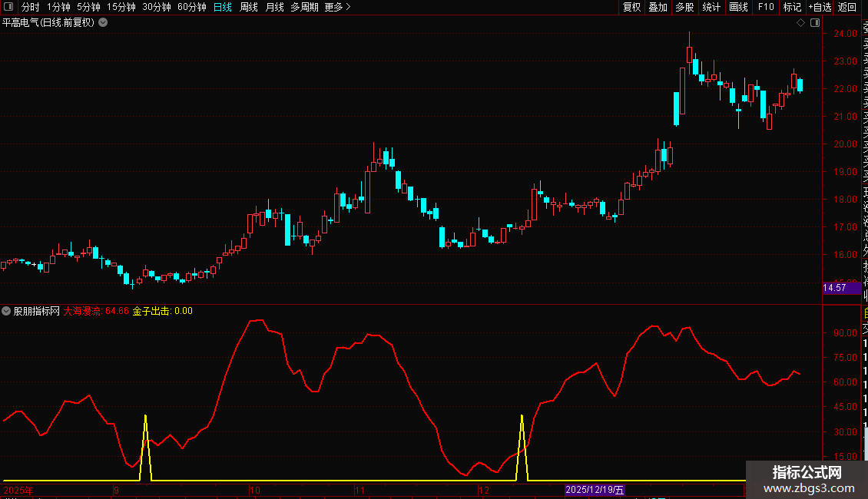Open F10 company info
Image resolution: width=868 pixels, height=499 pixels.
(766, 7)
